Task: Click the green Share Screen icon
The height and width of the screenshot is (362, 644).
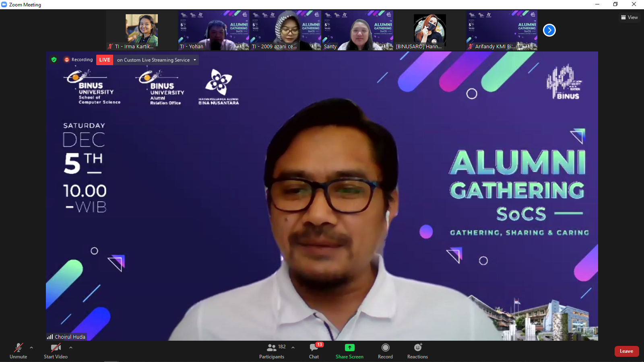Action: tap(349, 348)
